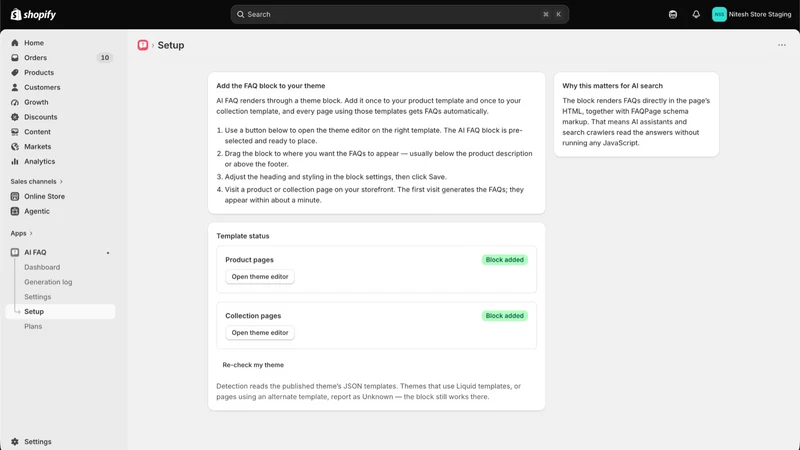Viewport: 800px width, 450px height.
Task: Click the Settings gear icon
Action: tap(15, 442)
